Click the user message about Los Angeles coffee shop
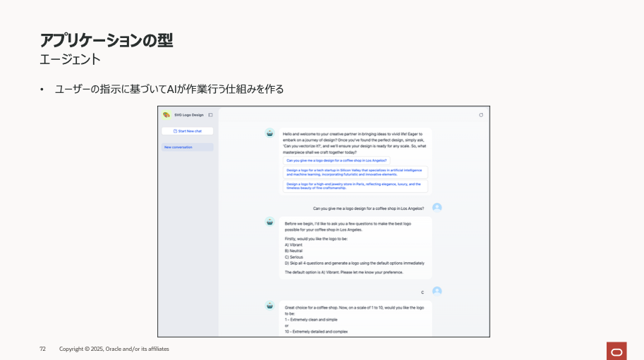 (x=368, y=209)
